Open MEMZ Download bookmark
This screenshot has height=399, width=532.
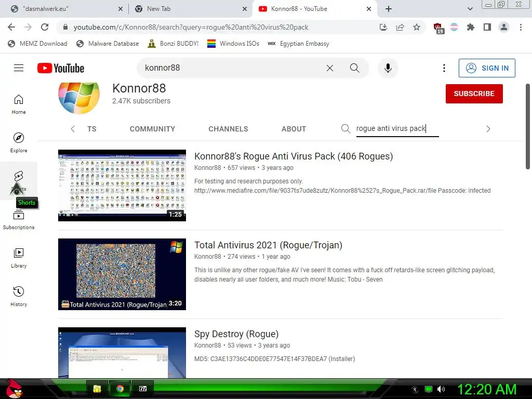37,44
